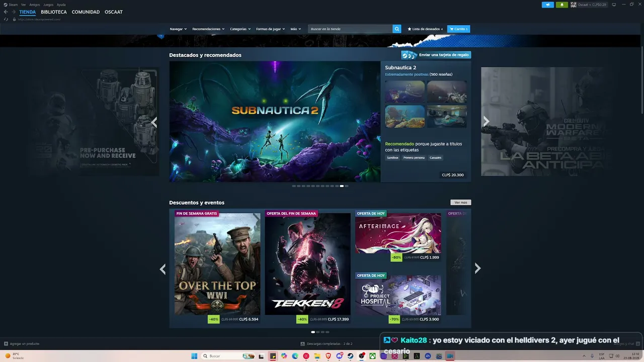Open Steam from the taskbar

click(x=350, y=356)
